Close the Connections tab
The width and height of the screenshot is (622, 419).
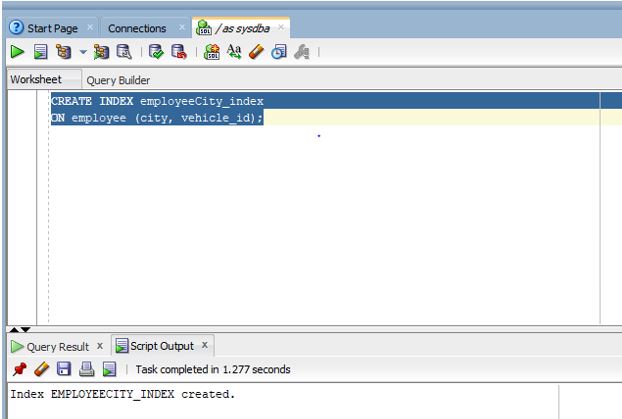click(x=182, y=27)
